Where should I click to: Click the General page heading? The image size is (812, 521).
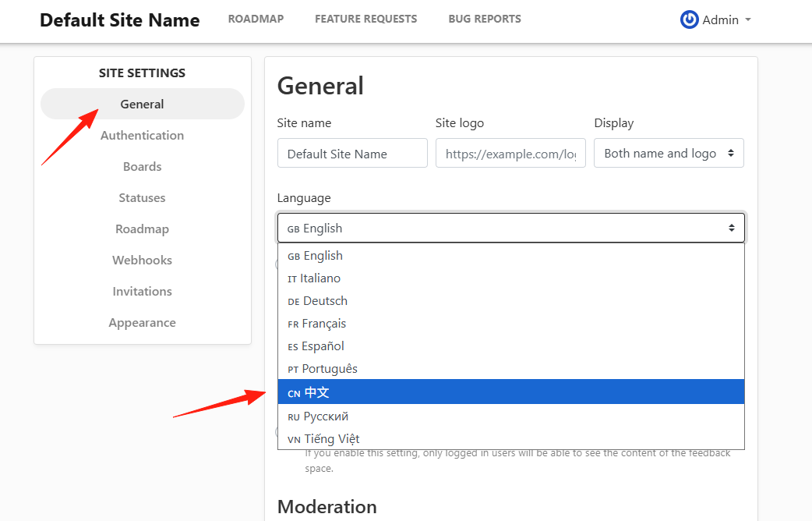click(x=320, y=86)
